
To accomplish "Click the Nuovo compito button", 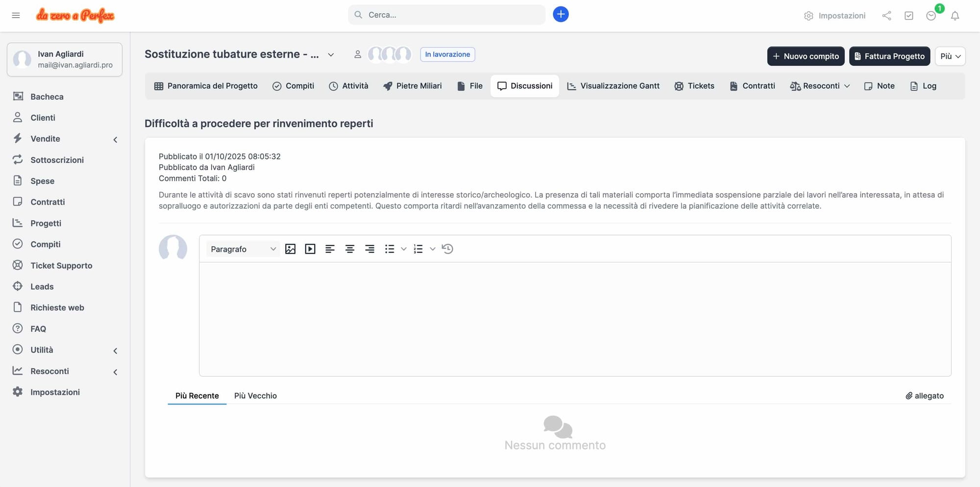I will tap(806, 56).
